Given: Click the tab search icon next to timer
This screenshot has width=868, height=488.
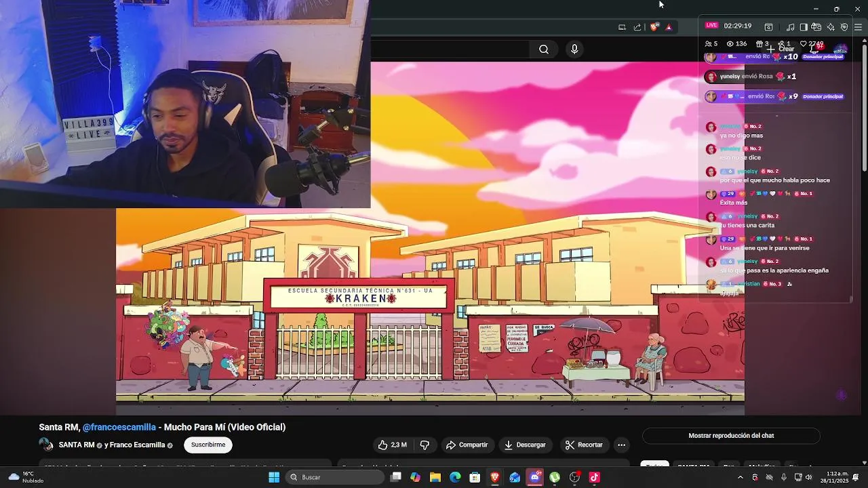Looking at the screenshot, I should [x=768, y=27].
